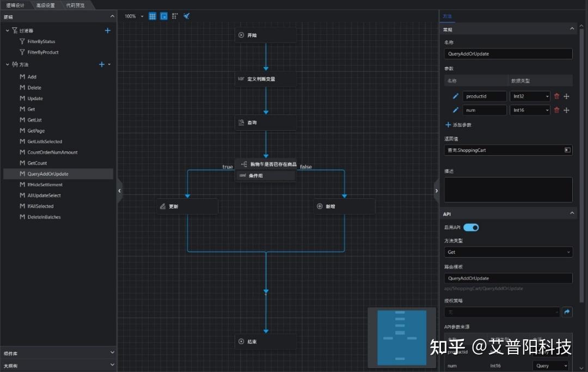Add a new filter with the plus icon
The image size is (588, 372).
click(108, 31)
